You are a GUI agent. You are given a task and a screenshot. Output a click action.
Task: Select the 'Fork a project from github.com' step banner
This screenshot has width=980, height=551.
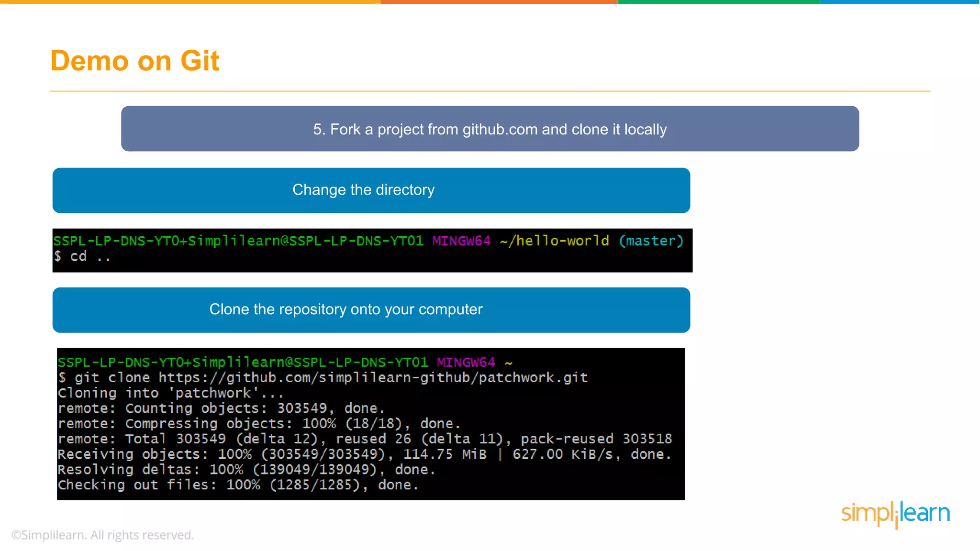(490, 129)
